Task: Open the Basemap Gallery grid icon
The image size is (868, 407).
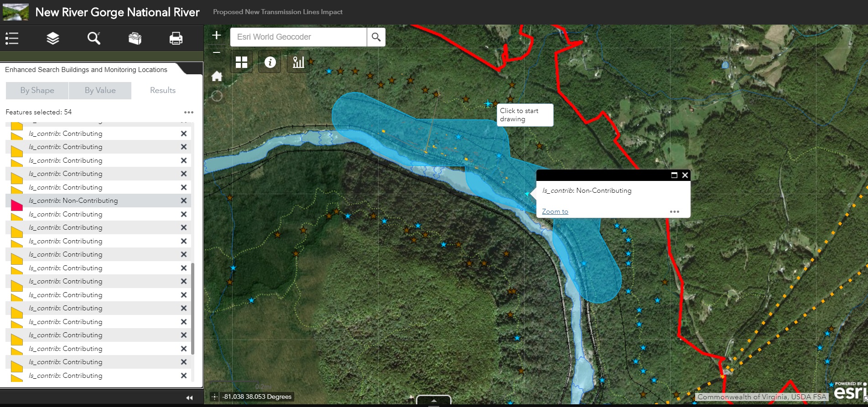Action: click(241, 62)
